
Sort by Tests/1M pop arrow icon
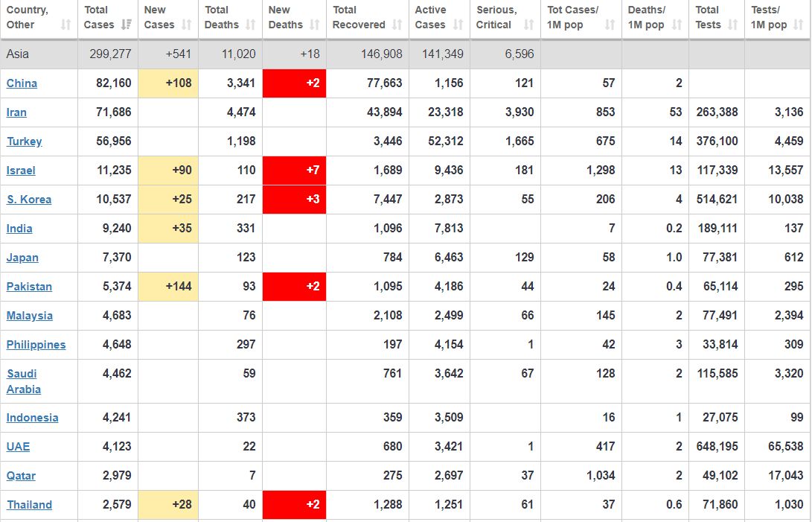(x=799, y=25)
